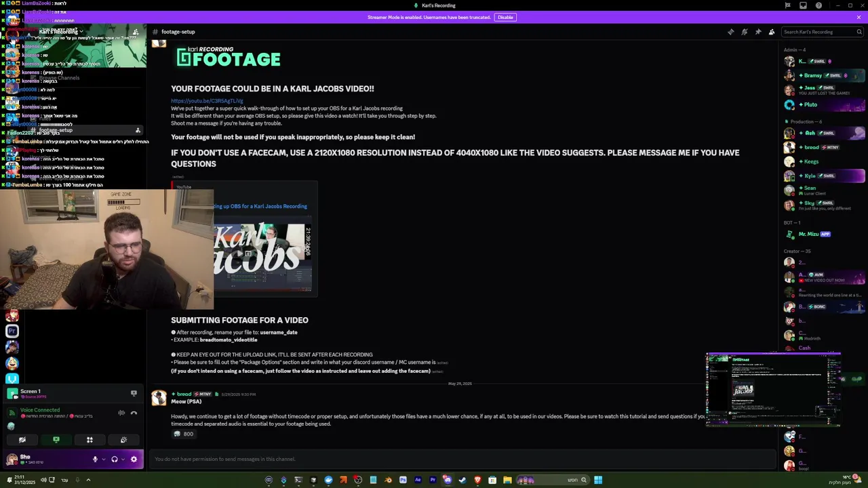This screenshot has width=868, height=488.
Task: Collapse the Creator — 35 member group
Action: point(797,251)
